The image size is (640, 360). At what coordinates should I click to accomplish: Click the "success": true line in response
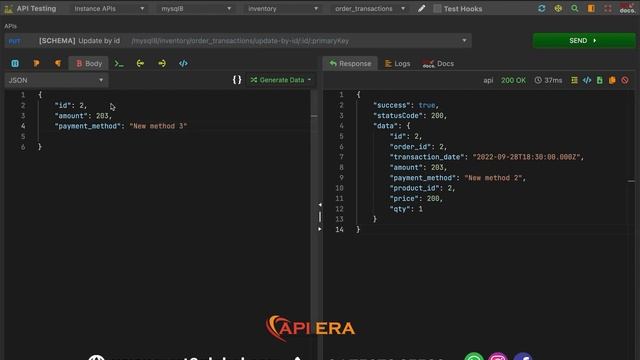click(406, 105)
